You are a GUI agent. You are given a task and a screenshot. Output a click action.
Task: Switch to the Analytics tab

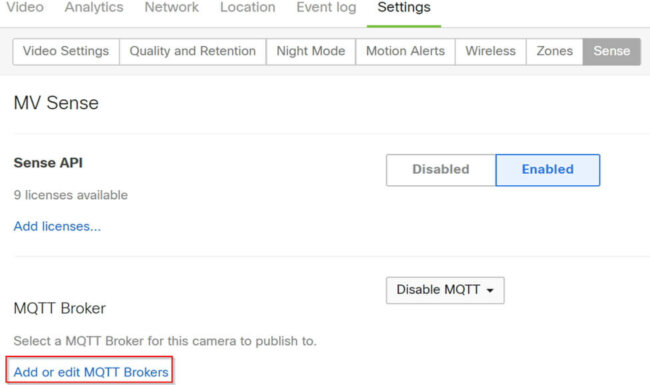pos(94,7)
